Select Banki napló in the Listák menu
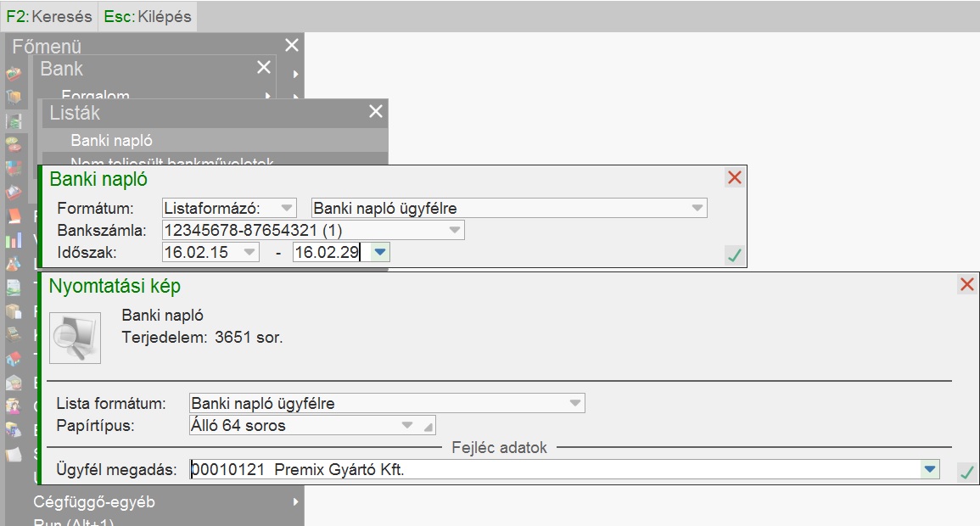The width and height of the screenshot is (980, 526). click(112, 141)
